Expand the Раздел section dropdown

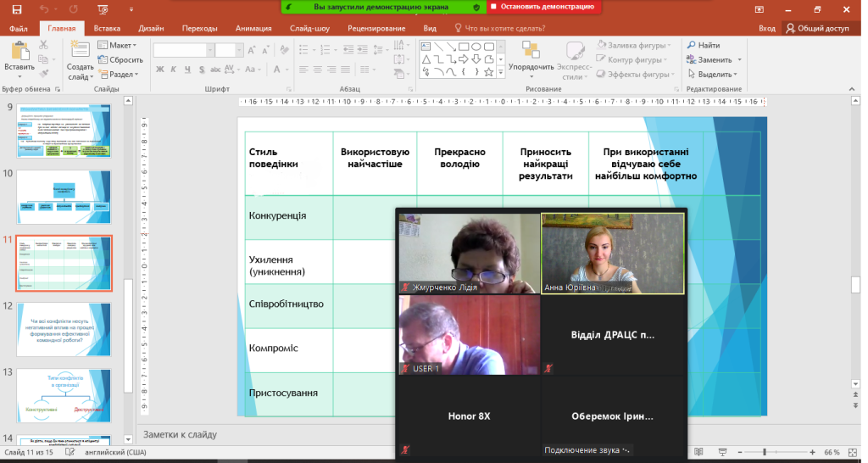pos(119,74)
